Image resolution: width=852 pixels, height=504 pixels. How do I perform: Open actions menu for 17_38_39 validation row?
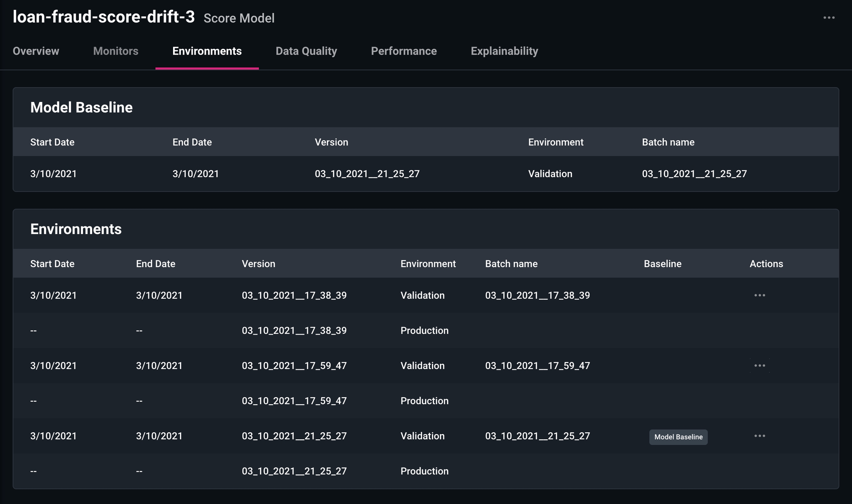tap(760, 295)
